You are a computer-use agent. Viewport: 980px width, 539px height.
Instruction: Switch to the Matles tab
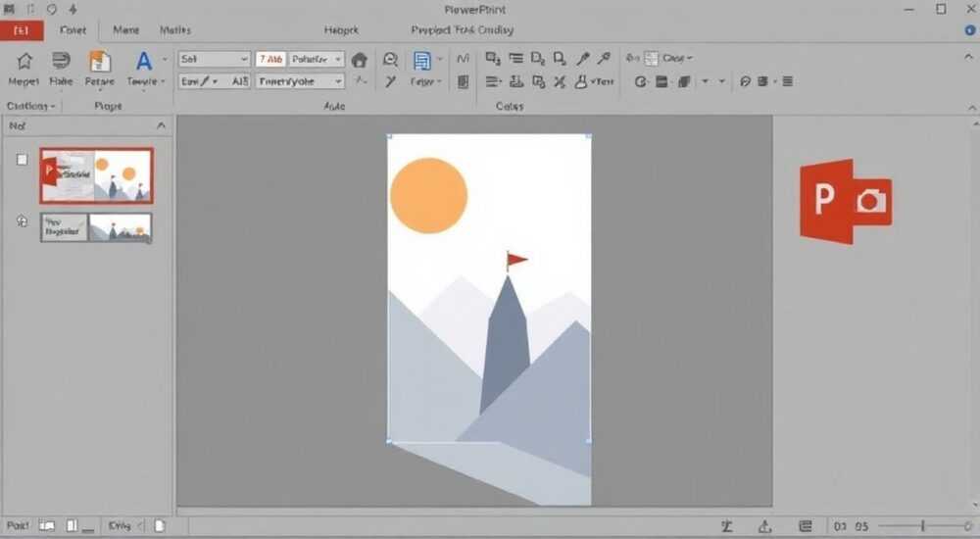(x=175, y=30)
